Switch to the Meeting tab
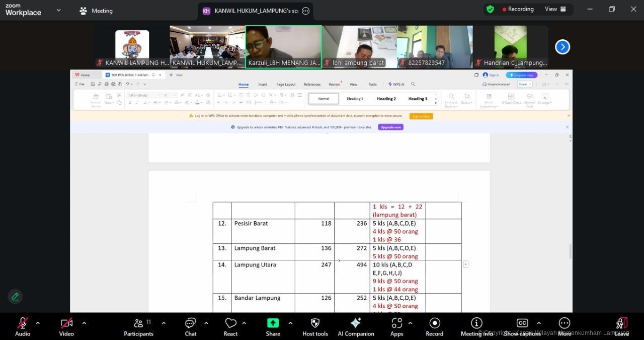Screen dimensions: 644x340 click(96, 11)
